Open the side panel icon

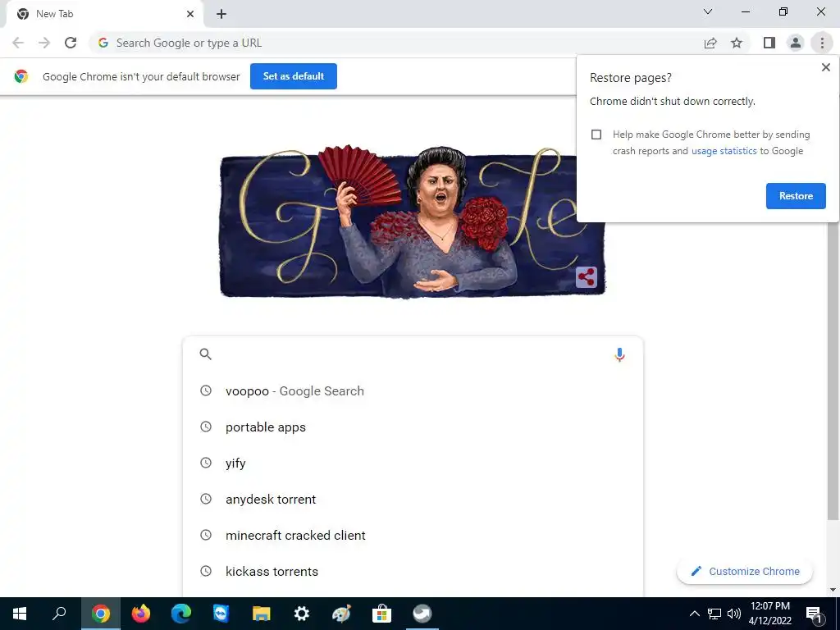pyautogui.click(x=769, y=43)
